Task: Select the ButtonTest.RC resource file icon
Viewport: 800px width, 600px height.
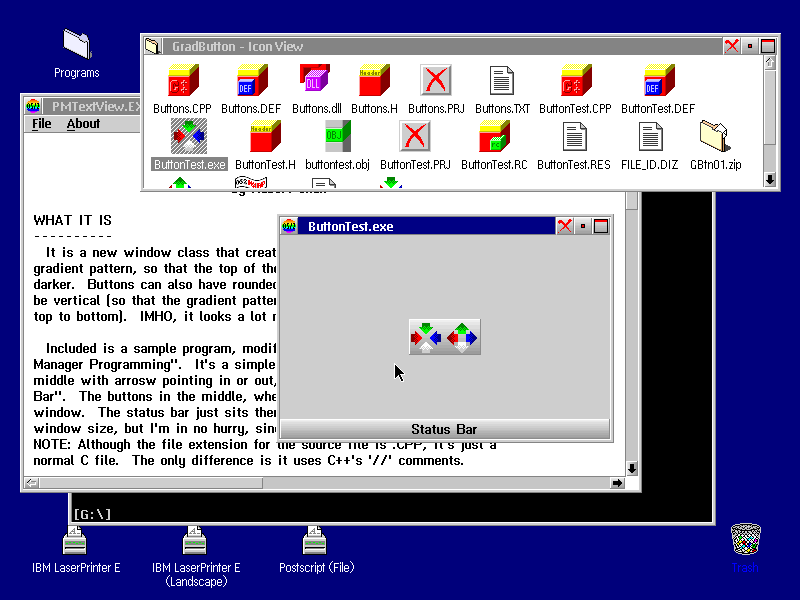Action: pyautogui.click(x=494, y=137)
